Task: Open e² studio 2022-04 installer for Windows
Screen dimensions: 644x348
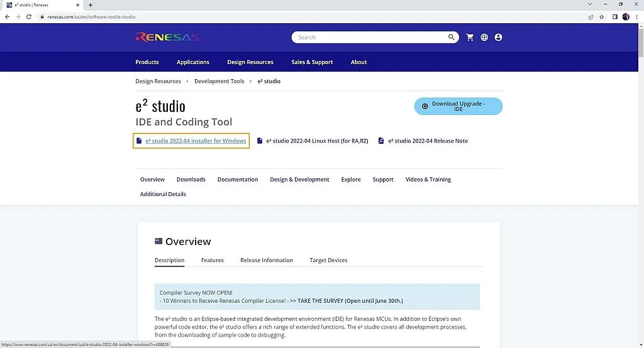Action: click(196, 141)
